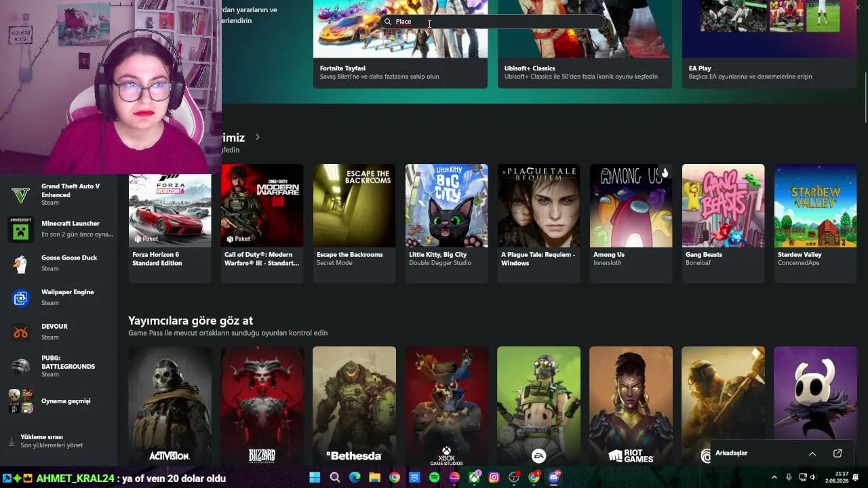Image resolution: width=868 pixels, height=488 pixels.
Task: Open the Fortnite Tayfası promo card
Action: click(400, 44)
